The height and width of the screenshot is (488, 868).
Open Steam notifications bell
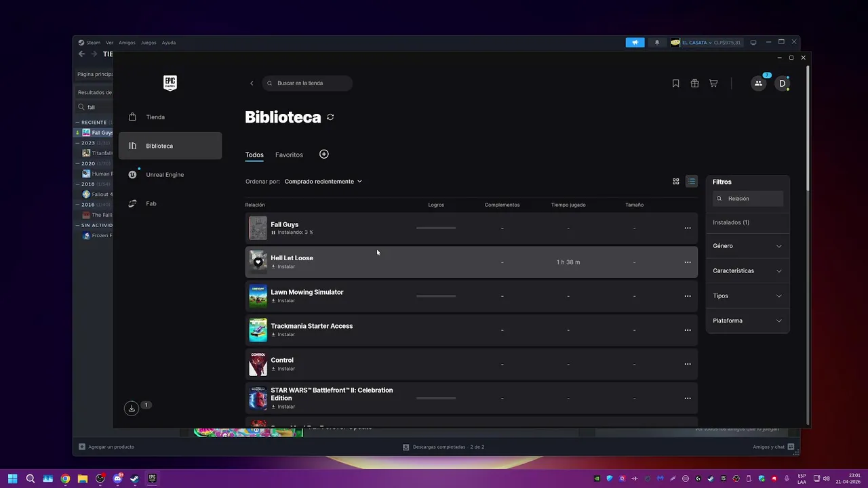tap(656, 42)
